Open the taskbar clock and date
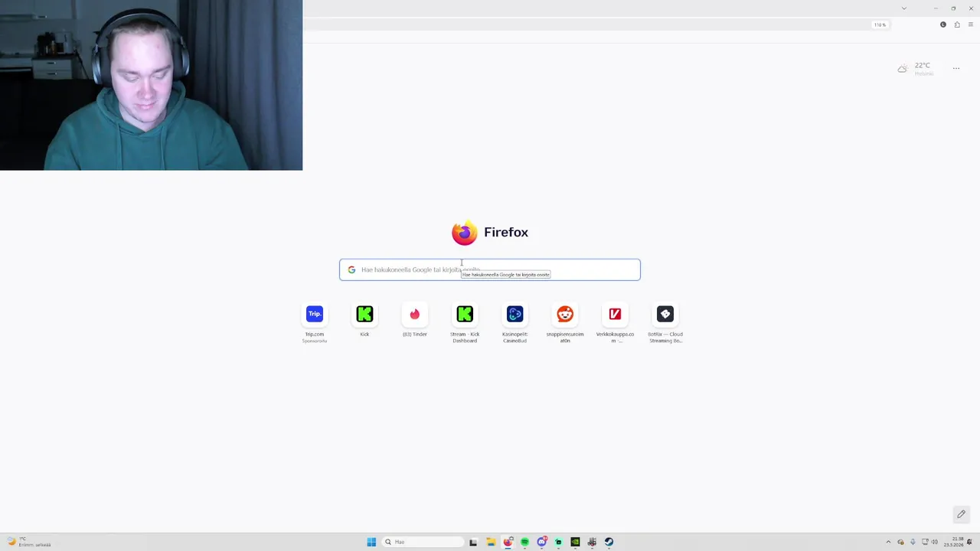 pos(954,542)
